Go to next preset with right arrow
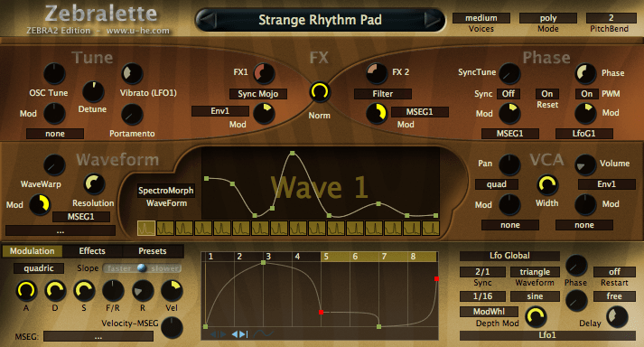The image size is (644, 347). [x=432, y=20]
